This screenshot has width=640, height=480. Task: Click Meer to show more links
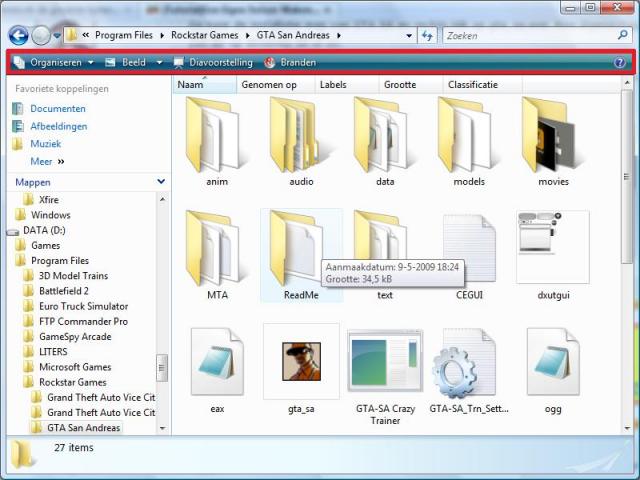(47, 162)
